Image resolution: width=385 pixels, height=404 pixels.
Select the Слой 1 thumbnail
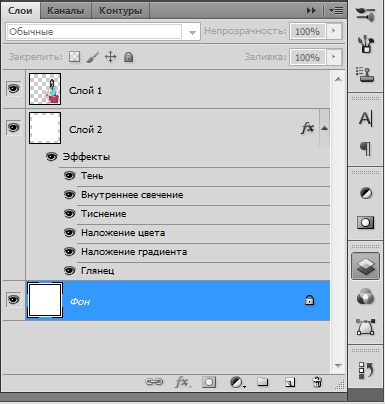point(45,89)
